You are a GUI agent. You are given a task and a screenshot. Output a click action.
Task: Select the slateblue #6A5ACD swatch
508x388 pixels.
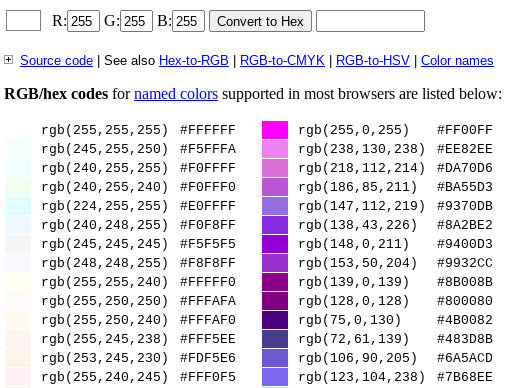coord(275,358)
